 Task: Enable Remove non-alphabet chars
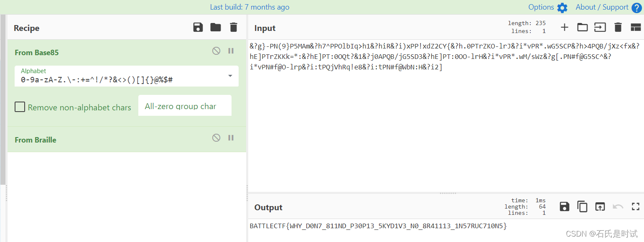pos(20,107)
